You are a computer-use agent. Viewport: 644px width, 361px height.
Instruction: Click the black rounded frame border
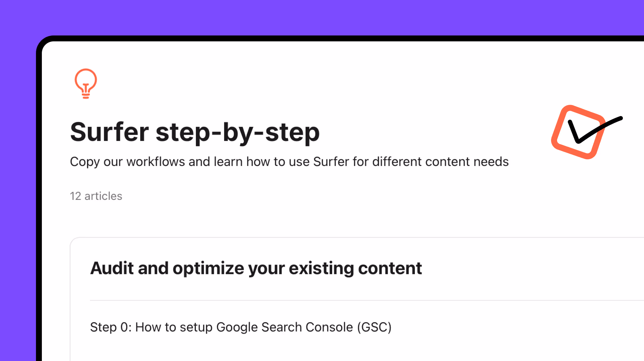click(x=39, y=188)
